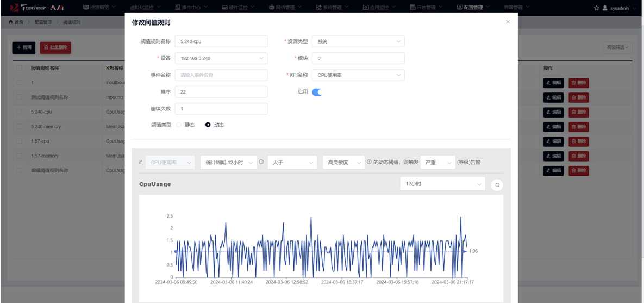The height and width of the screenshot is (303, 644).
Task: Edit the 测试阈值规则名称 rule
Action: click(x=553, y=97)
